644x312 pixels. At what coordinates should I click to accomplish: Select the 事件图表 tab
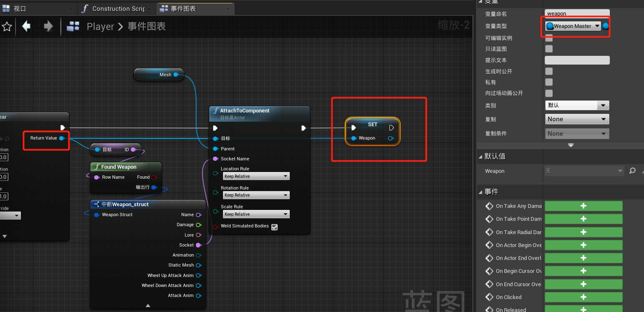183,8
